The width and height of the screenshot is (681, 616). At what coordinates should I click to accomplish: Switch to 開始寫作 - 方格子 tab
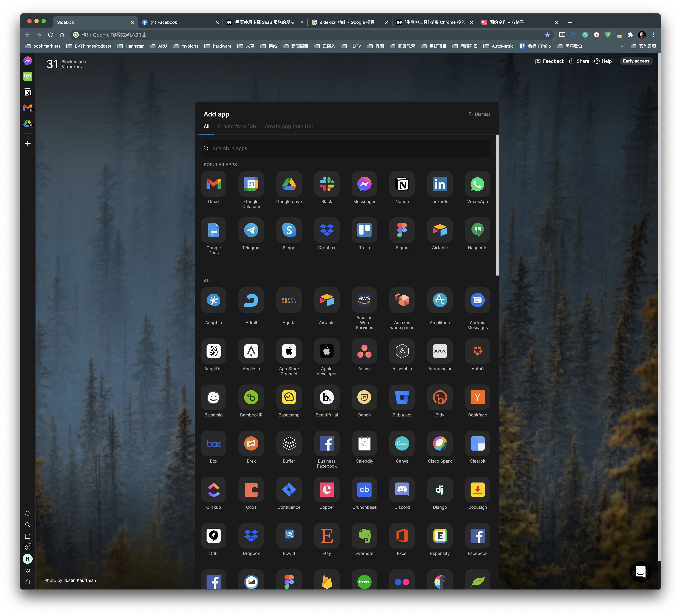point(519,22)
